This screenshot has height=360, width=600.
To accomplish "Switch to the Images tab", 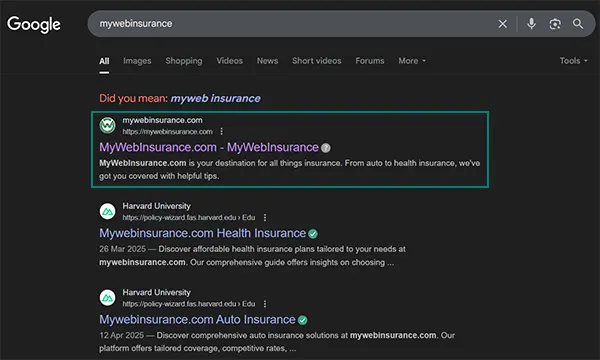I will (137, 61).
